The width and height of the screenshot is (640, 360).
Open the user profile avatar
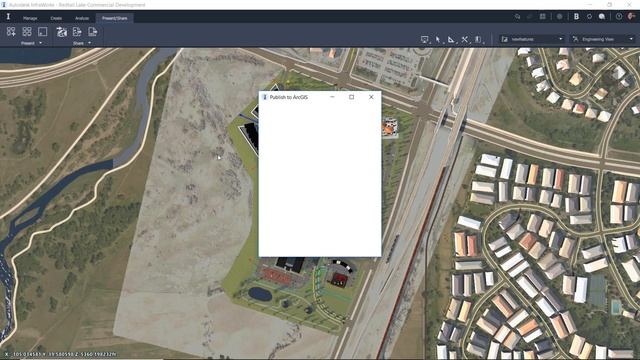coord(631,16)
